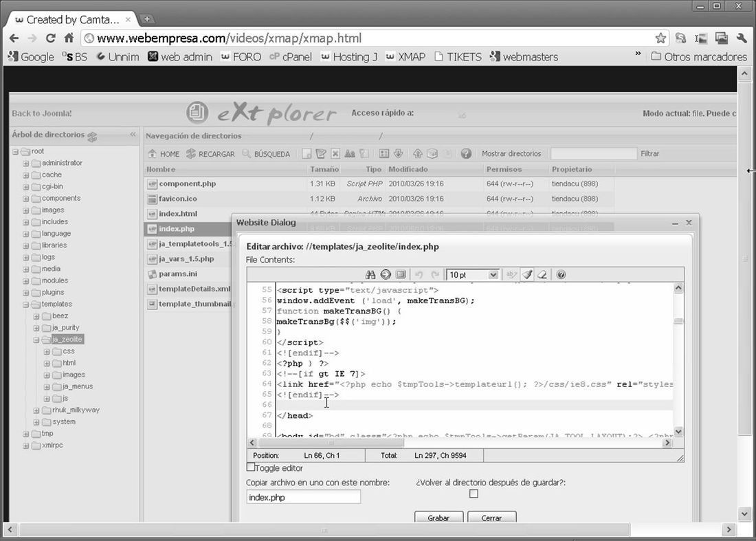The height and width of the screenshot is (541, 756).
Task: Click the go-to-line arrow icon in editor toolbar
Action: [386, 275]
